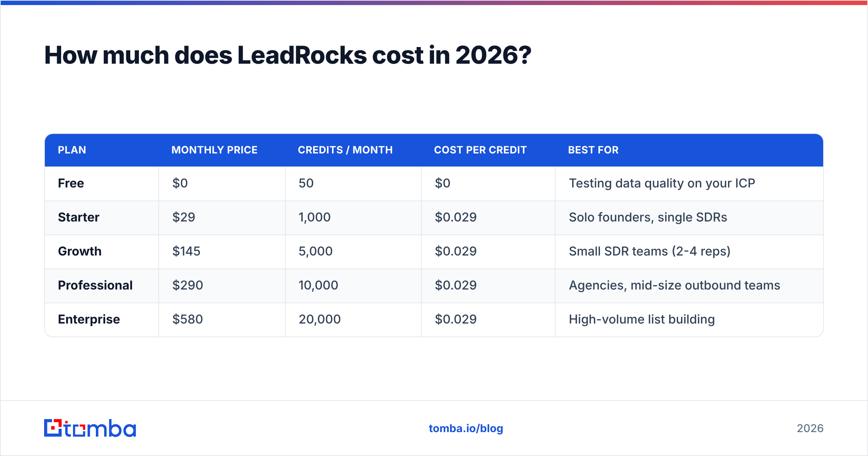Select the 'How much does LeadRocks cost' heading
Viewport: 868px width, 456px height.
(x=288, y=55)
